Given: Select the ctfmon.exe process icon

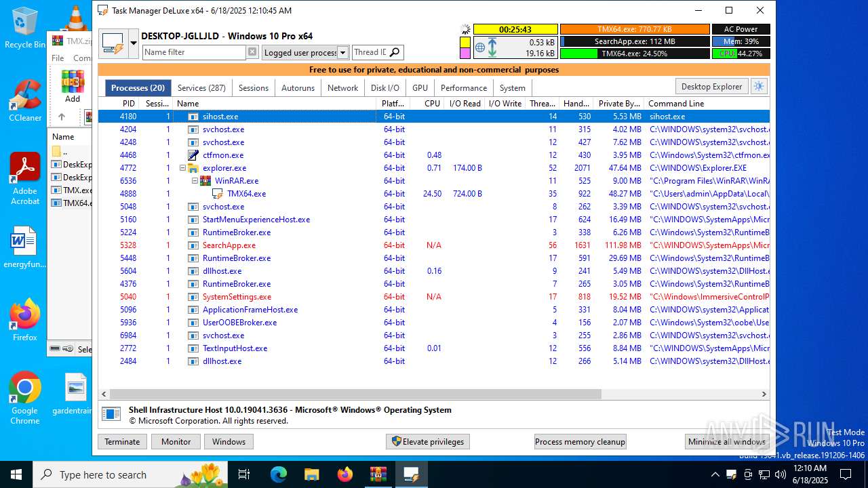Looking at the screenshot, I should tap(193, 155).
